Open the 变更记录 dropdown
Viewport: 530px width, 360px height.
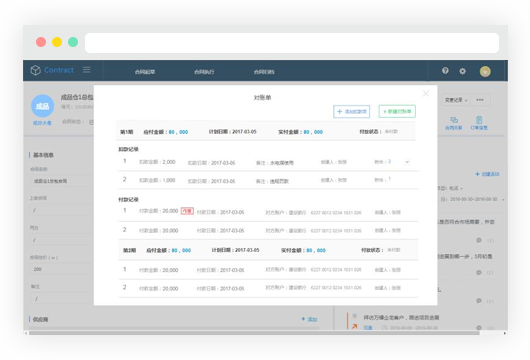(x=456, y=100)
